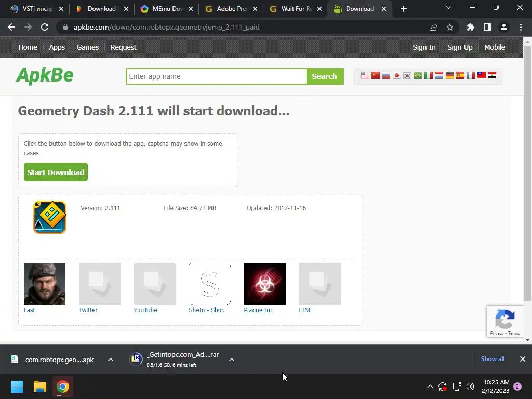This screenshot has width=532, height=399.
Task: Click the Start Download button
Action: 56,172
